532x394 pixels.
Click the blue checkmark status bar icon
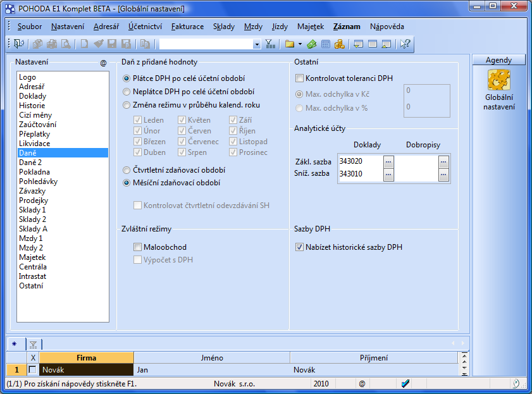pos(405,383)
